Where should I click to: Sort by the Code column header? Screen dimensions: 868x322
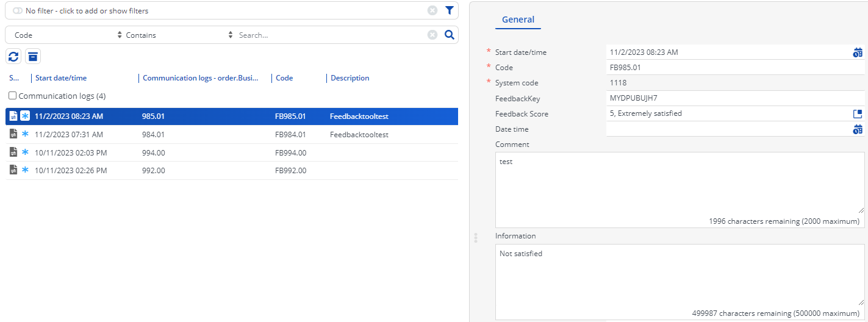[x=284, y=78]
